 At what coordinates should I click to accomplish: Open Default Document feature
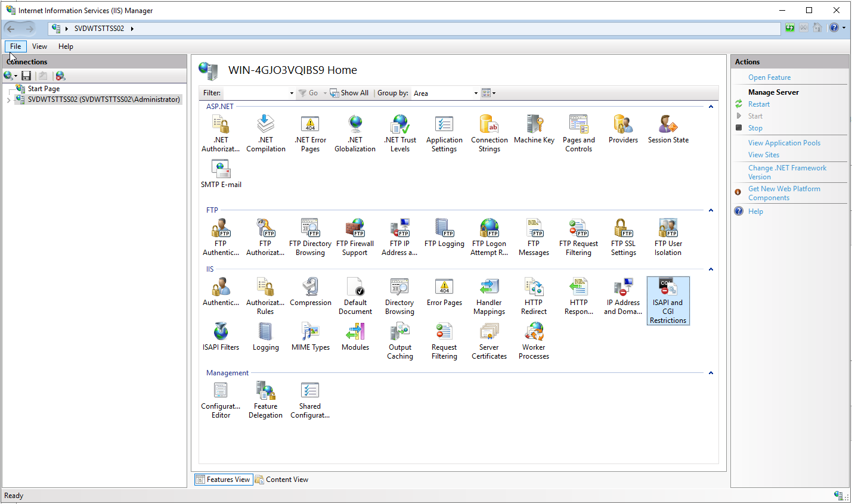click(x=355, y=296)
